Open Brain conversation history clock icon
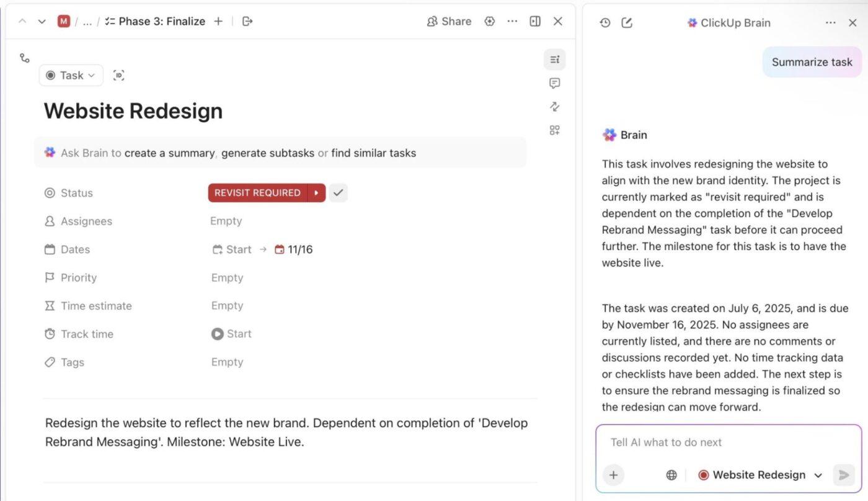This screenshot has width=868, height=501. click(x=604, y=22)
